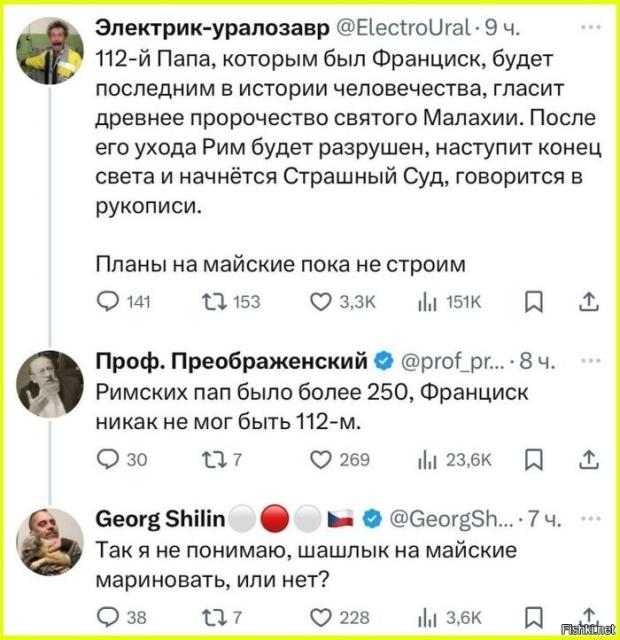Open more options on Проф. Преображенский reply
The height and width of the screenshot is (640, 620).
tap(588, 361)
